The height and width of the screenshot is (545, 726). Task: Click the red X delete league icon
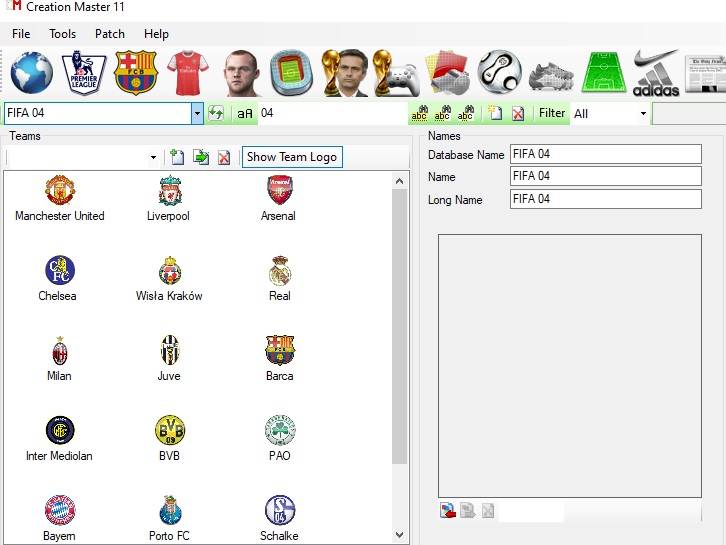click(x=518, y=113)
